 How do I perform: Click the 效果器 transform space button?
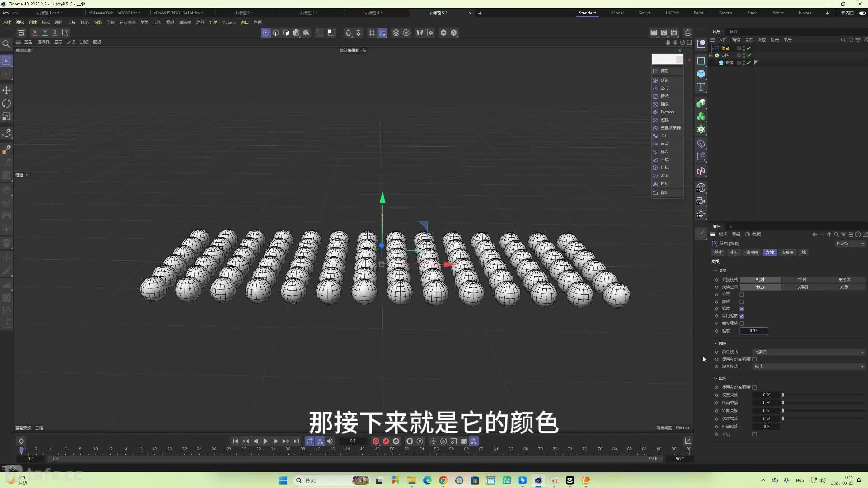[x=802, y=287]
